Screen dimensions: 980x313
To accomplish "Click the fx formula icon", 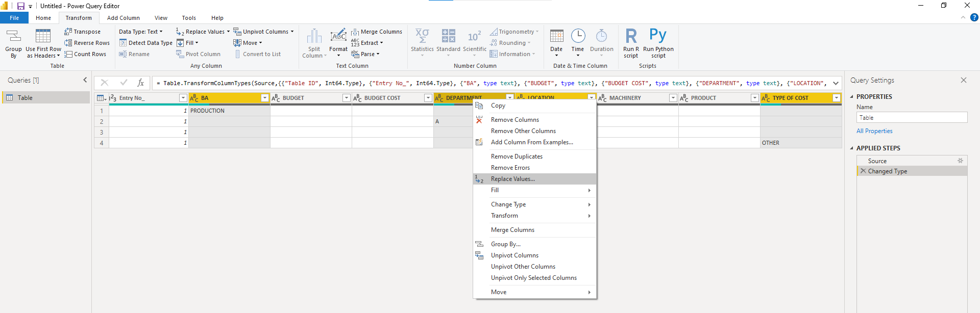I will pos(141,83).
